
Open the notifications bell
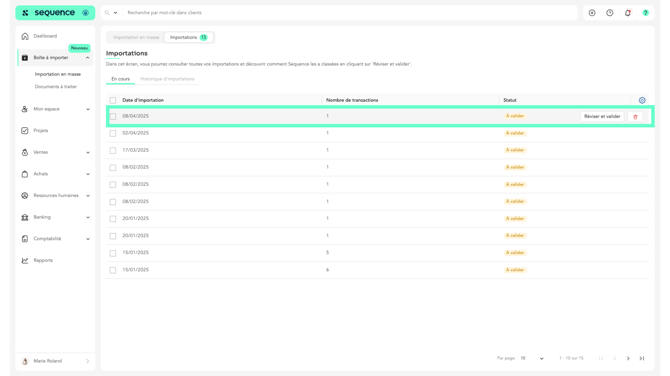[628, 13]
